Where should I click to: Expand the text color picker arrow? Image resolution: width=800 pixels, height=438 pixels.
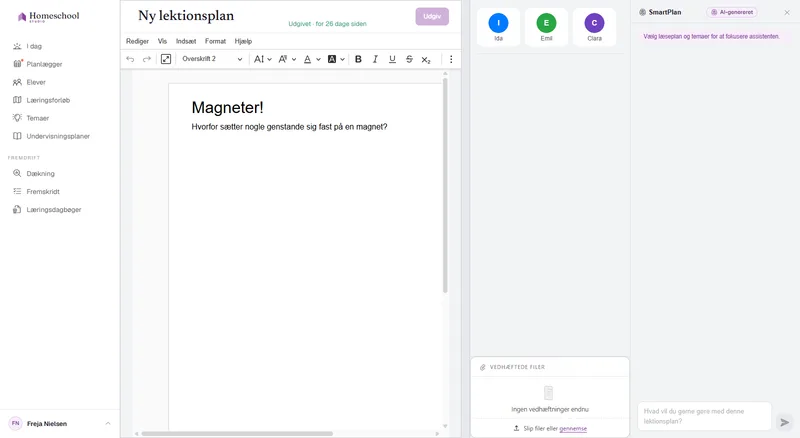pos(318,59)
